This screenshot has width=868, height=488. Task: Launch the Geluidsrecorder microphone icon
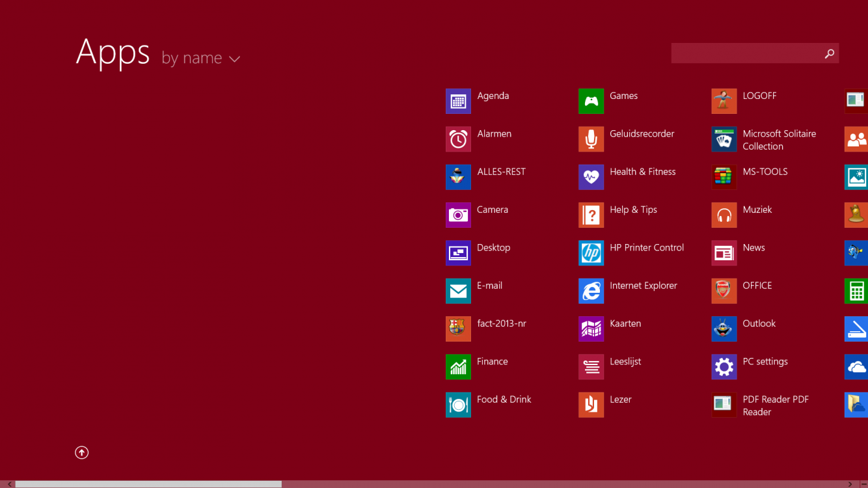click(591, 139)
